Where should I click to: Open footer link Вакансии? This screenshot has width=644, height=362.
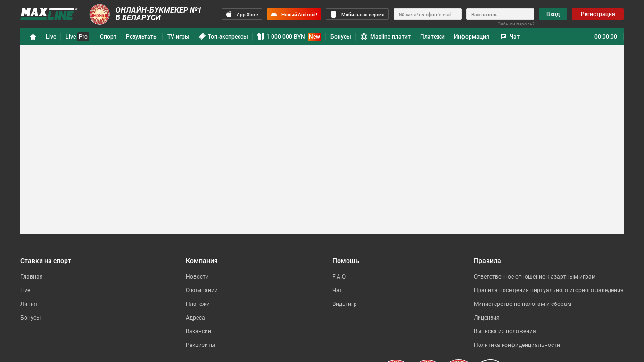coord(198,331)
